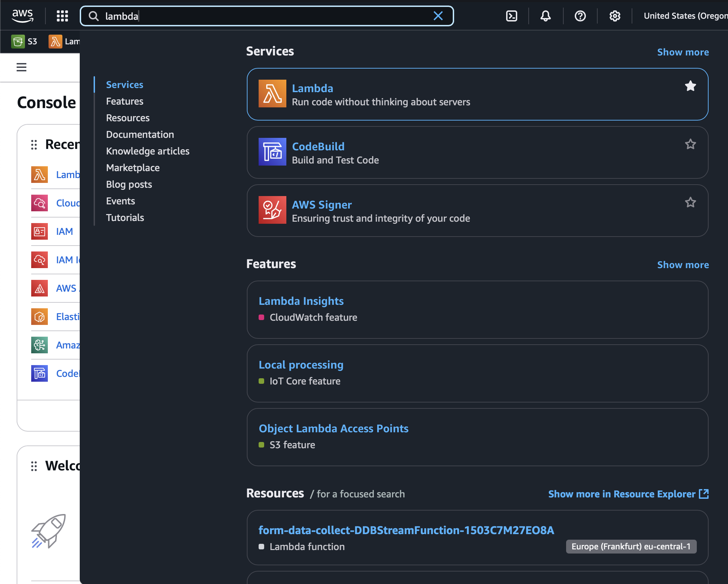Click the AWS logo home icon
This screenshot has width=728, height=584.
coord(23,16)
